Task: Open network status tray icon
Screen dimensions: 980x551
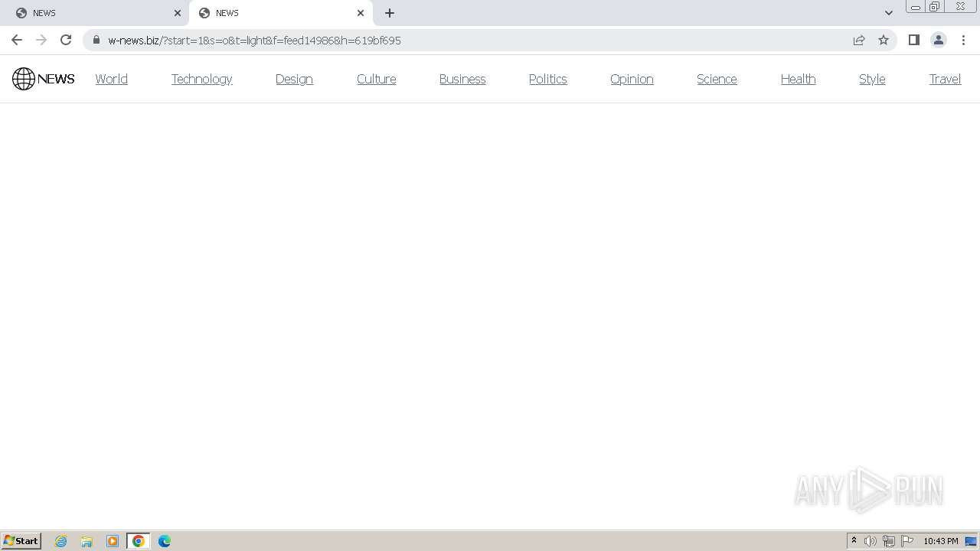Action: tap(889, 541)
